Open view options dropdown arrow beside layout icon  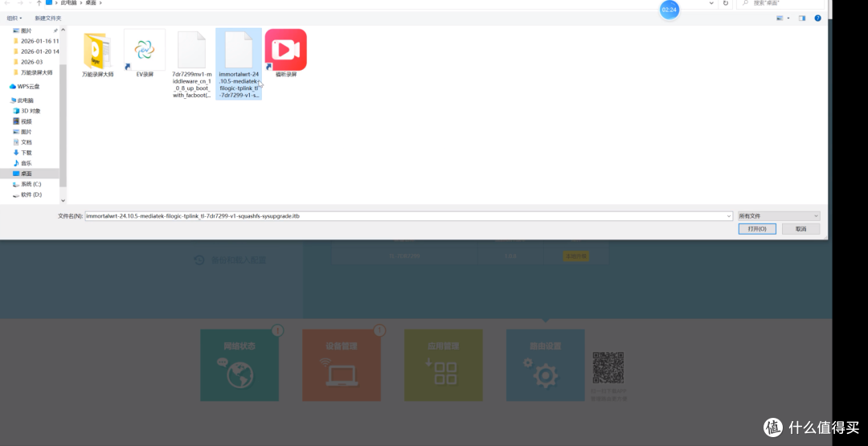click(x=788, y=18)
